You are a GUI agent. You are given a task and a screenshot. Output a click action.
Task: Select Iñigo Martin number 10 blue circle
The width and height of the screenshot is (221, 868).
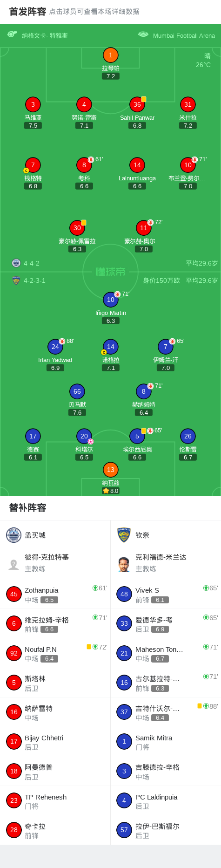110,300
